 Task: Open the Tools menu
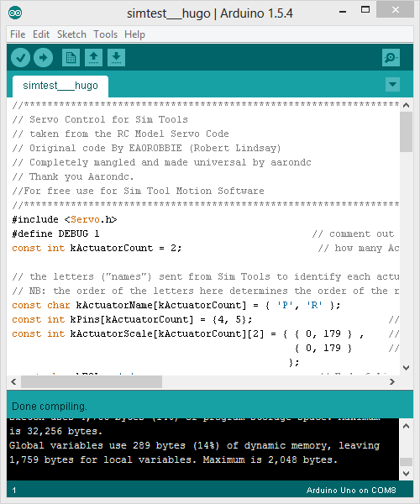pyautogui.click(x=105, y=34)
